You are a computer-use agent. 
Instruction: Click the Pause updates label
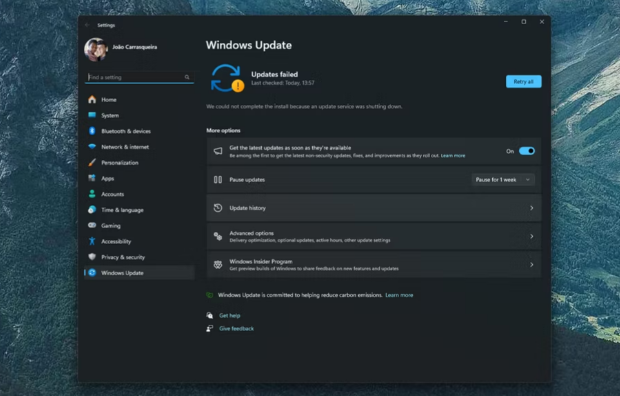(247, 180)
